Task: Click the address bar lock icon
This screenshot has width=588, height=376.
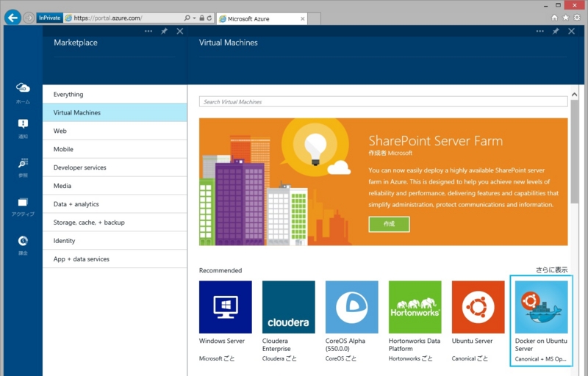Action: [x=201, y=18]
